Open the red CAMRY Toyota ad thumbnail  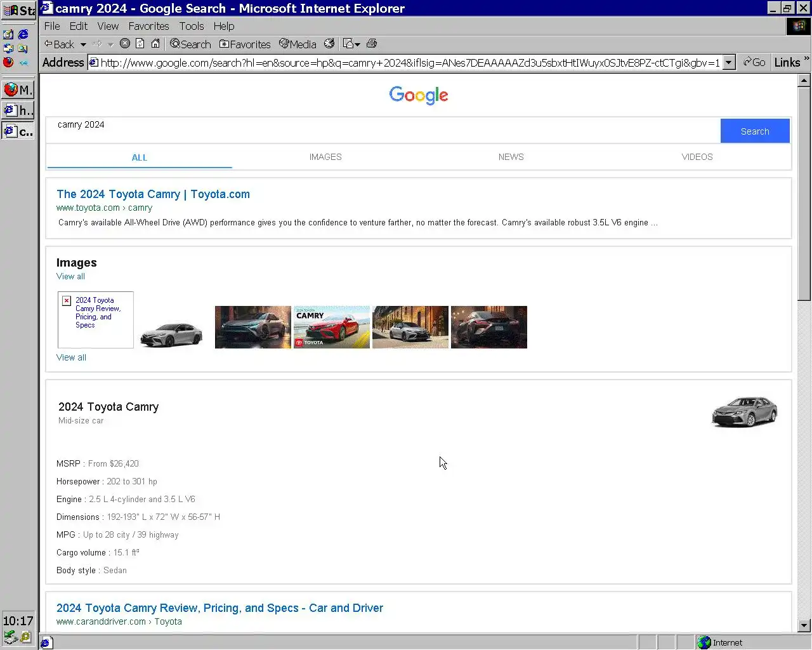click(x=332, y=327)
